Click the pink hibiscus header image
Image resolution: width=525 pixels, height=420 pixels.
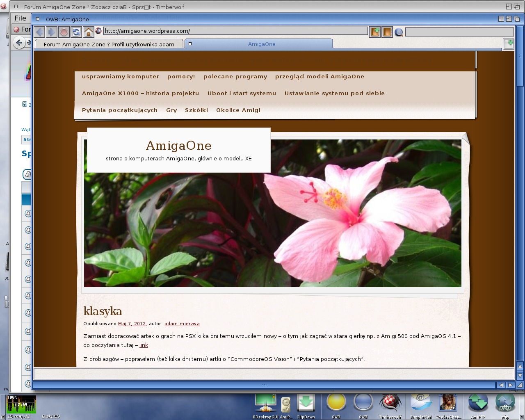(273, 213)
